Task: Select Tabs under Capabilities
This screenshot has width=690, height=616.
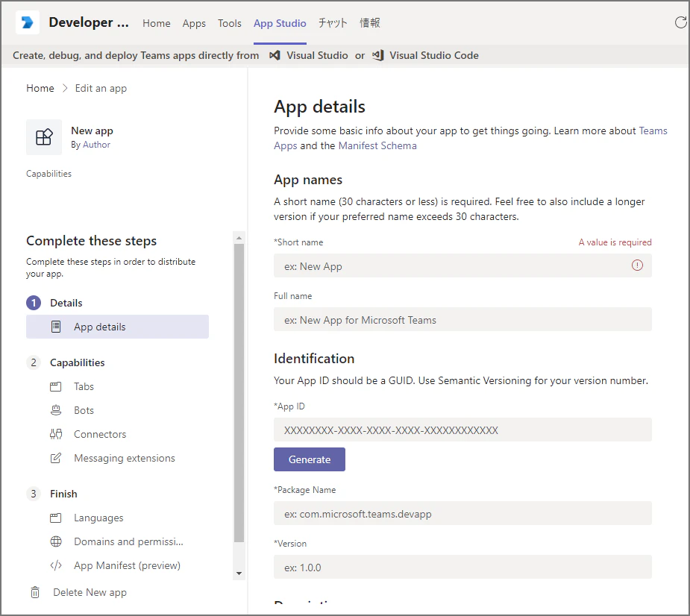Action: pos(84,386)
